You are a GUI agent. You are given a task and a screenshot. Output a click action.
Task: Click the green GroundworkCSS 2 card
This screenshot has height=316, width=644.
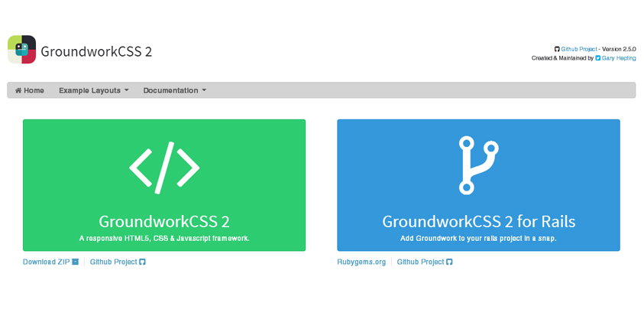click(x=164, y=185)
